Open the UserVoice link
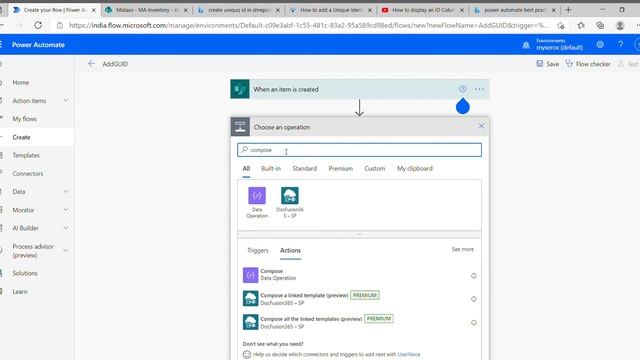640x360 pixels. tap(409, 354)
